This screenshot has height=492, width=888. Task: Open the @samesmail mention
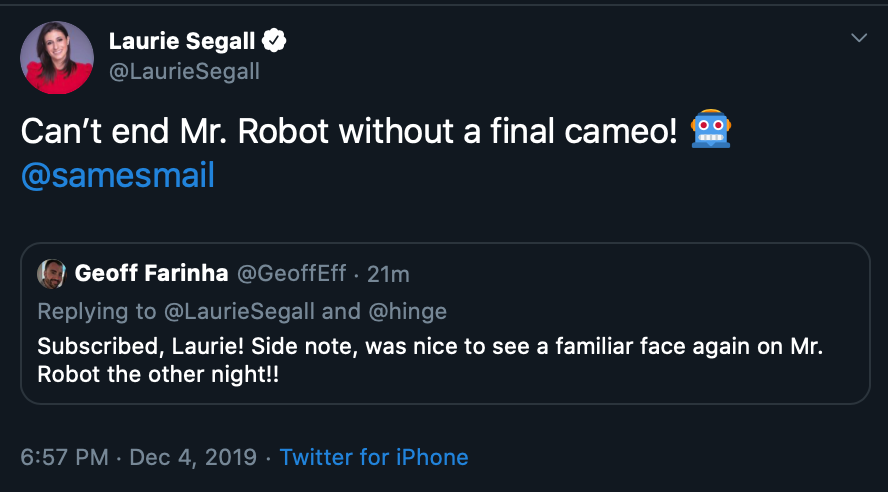pyautogui.click(x=118, y=176)
